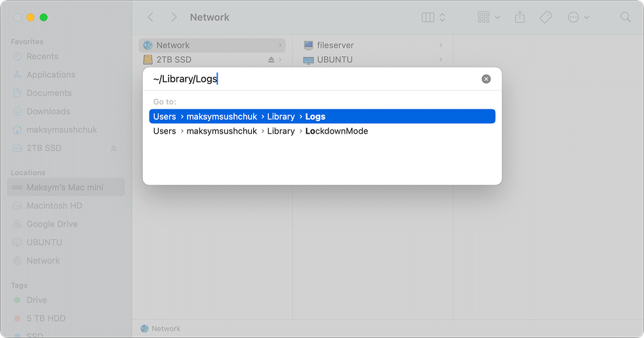Expand the group-by dropdown arrow
The width and height of the screenshot is (644, 338).
pyautogui.click(x=497, y=18)
